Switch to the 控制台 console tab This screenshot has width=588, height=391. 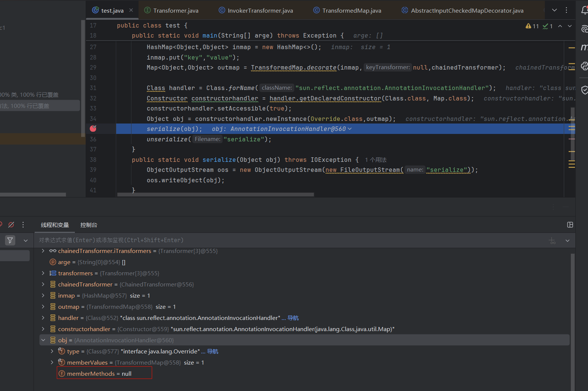pyautogui.click(x=89, y=225)
